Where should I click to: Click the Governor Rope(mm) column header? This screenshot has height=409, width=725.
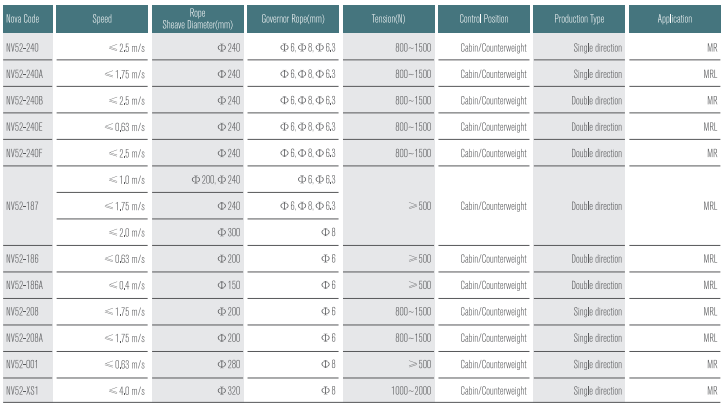(293, 19)
